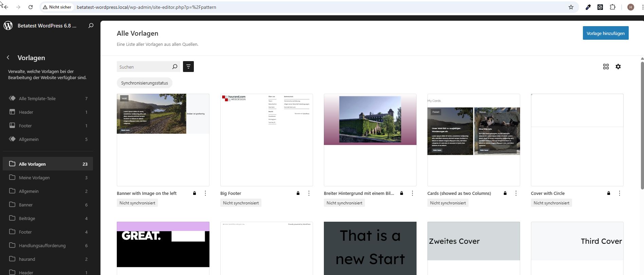The width and height of the screenshot is (644, 275).
Task: Select Header template part category
Action: (x=48, y=112)
